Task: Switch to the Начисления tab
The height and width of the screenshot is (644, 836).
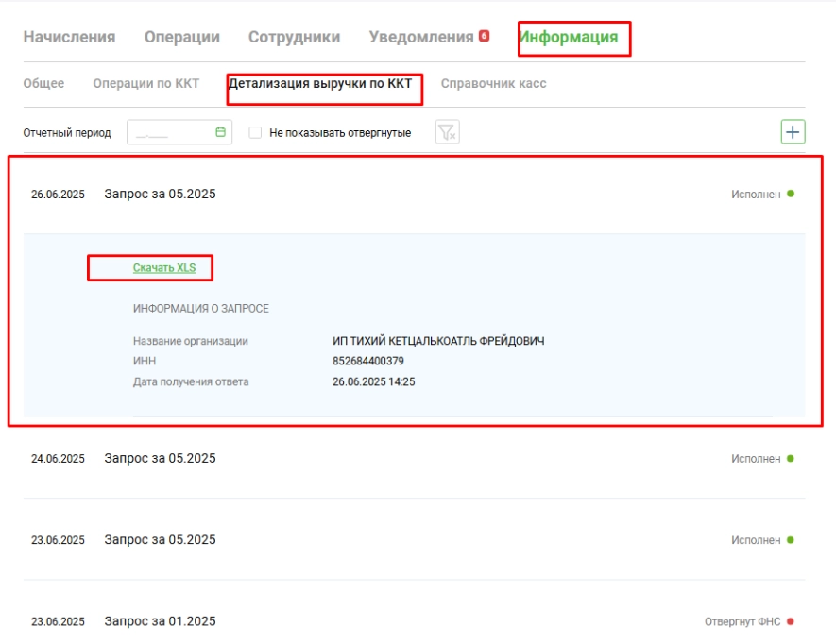Action: click(69, 38)
